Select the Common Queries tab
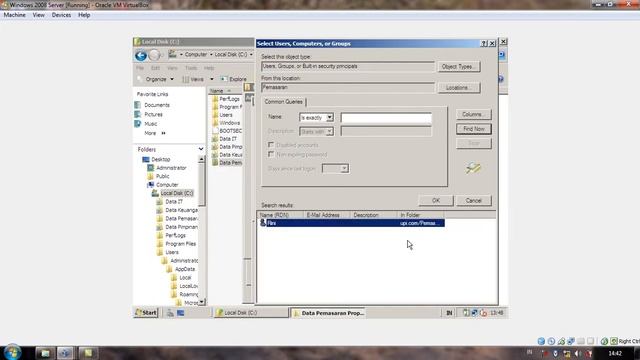Viewport: 640px width, 360px height. [284, 102]
